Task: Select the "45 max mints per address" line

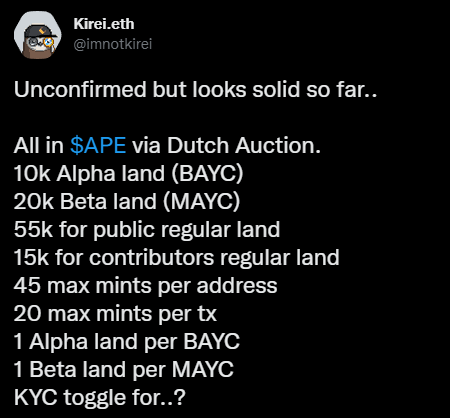Action: (146, 286)
